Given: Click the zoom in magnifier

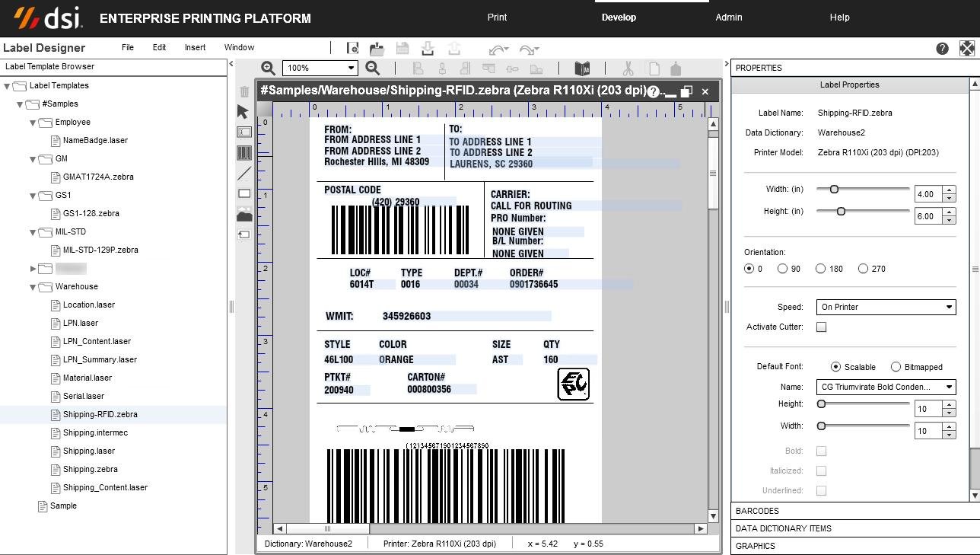Looking at the screenshot, I should 269,68.
